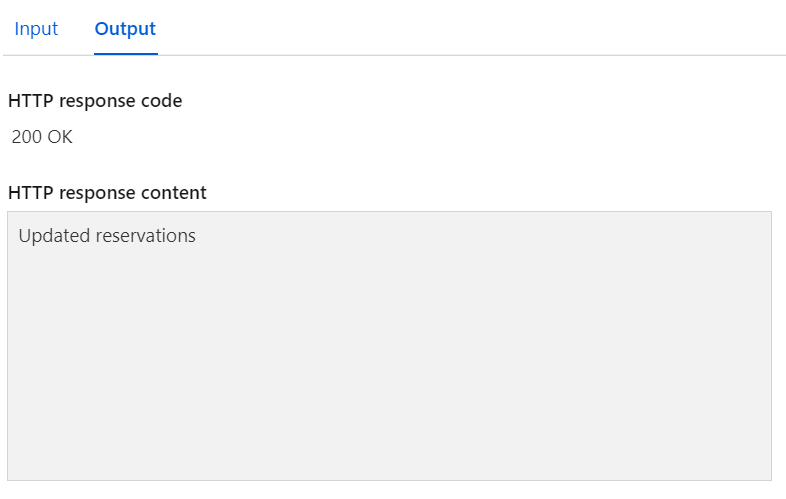786x499 pixels.
Task: Click the divider line below the tabs
Action: tap(450, 55)
